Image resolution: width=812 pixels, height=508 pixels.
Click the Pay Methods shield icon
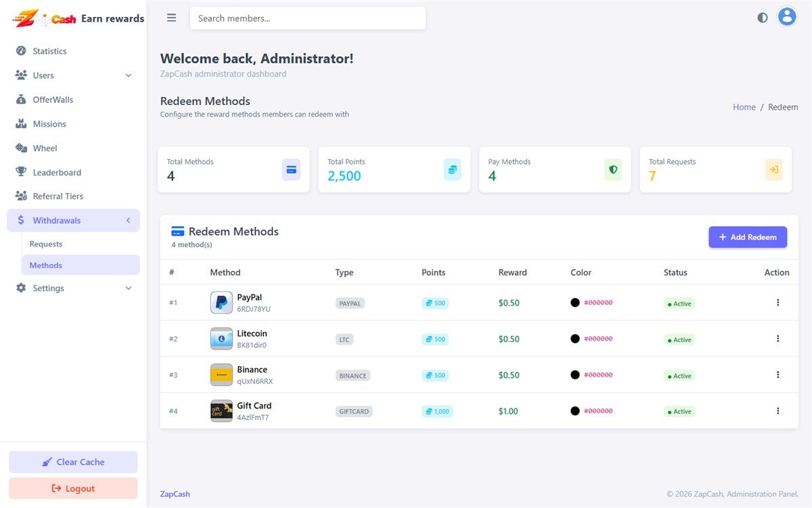pyautogui.click(x=613, y=169)
